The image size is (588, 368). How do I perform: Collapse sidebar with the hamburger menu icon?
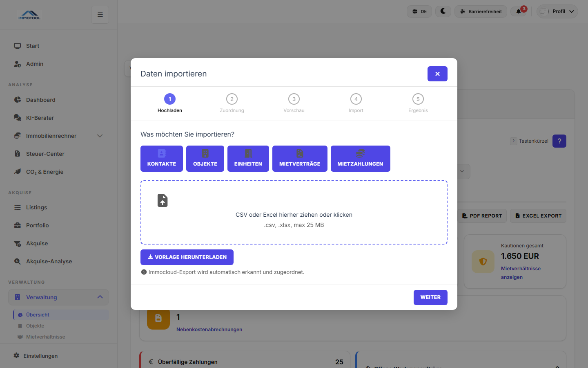[x=100, y=15]
